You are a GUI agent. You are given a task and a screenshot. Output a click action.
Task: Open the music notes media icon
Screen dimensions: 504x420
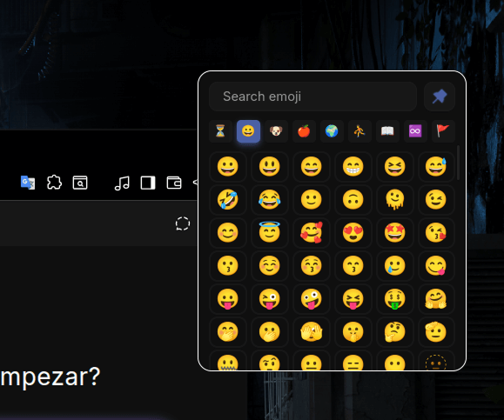[122, 183]
